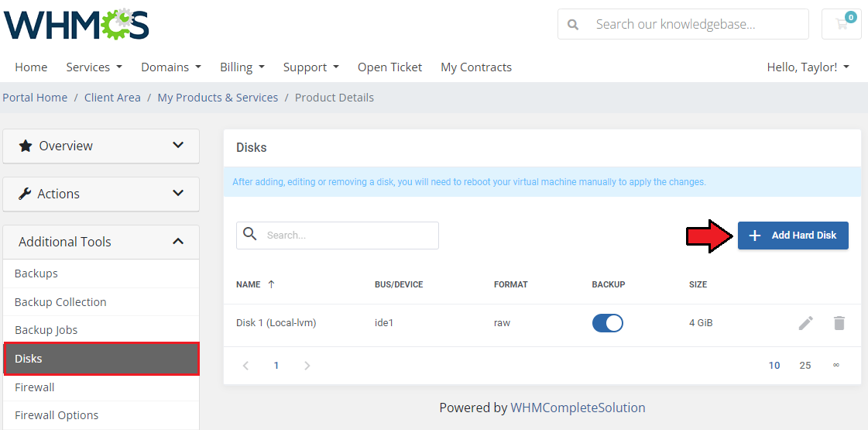This screenshot has height=430, width=868.
Task: Go to the next page arrow
Action: pos(307,366)
